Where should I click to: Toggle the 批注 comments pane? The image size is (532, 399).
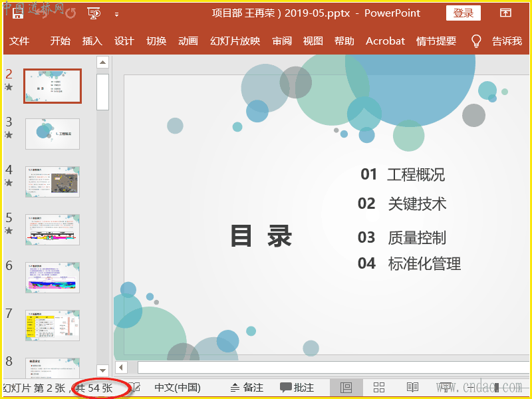[x=297, y=388]
